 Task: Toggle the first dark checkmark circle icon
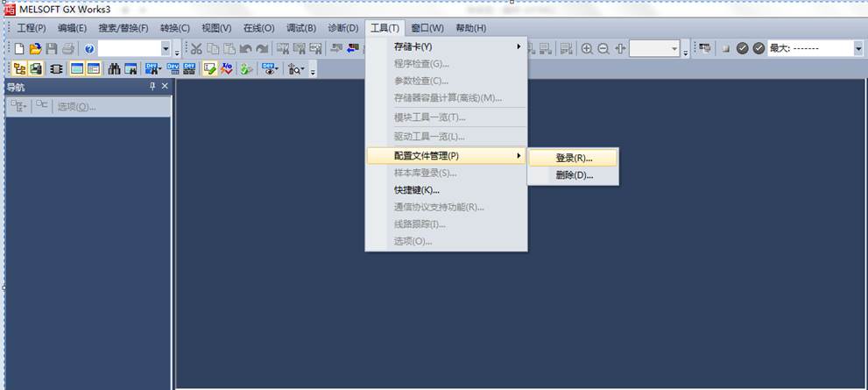point(742,49)
